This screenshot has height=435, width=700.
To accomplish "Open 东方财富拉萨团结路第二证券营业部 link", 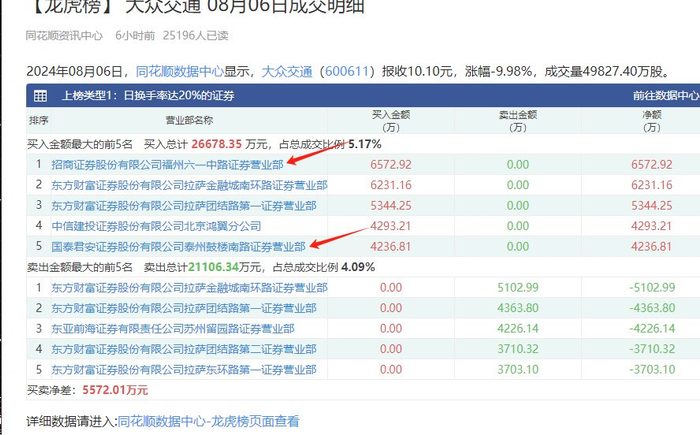I will [184, 350].
